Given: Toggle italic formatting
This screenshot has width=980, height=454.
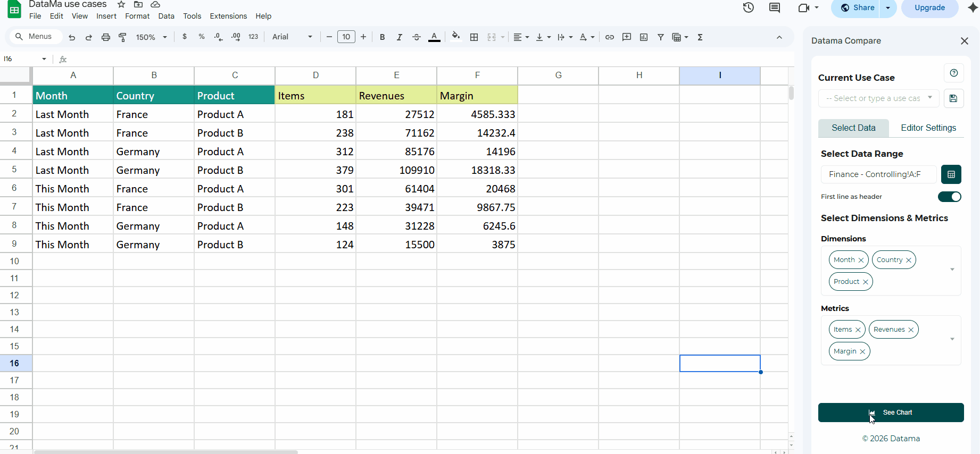Looking at the screenshot, I should coord(399,37).
